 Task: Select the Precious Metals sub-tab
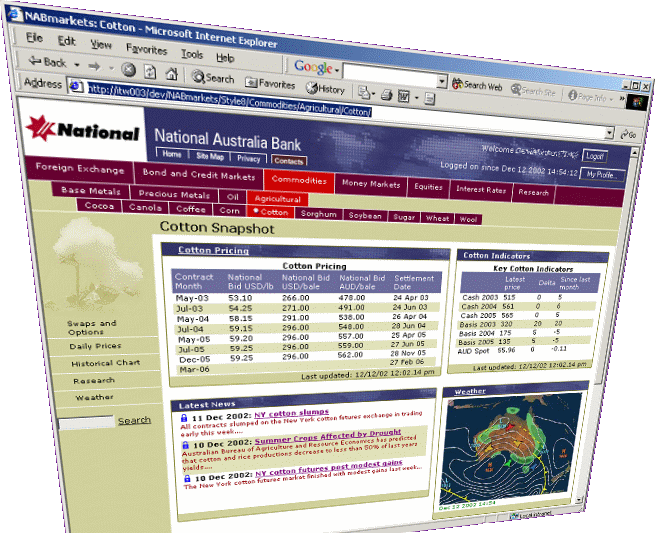click(x=174, y=194)
